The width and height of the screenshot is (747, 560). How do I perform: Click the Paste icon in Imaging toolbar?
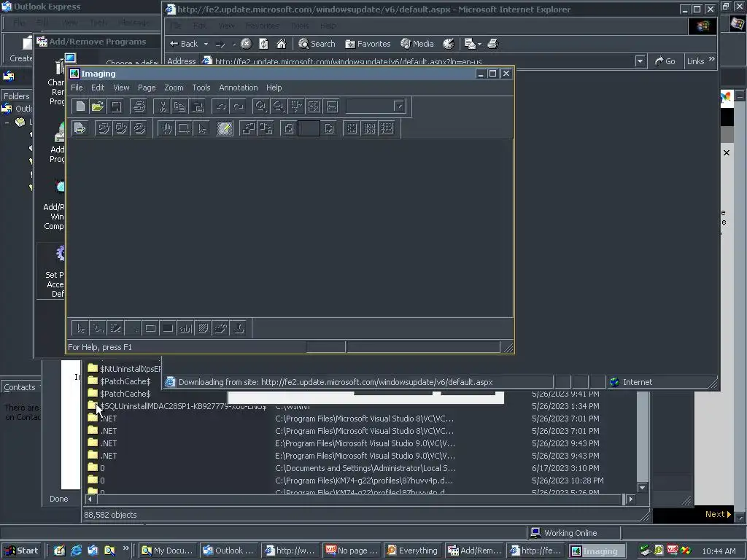click(x=197, y=106)
